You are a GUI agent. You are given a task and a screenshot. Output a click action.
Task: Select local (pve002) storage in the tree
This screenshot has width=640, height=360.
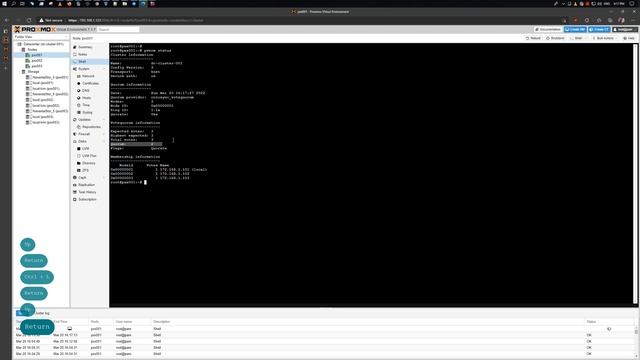(x=42, y=100)
